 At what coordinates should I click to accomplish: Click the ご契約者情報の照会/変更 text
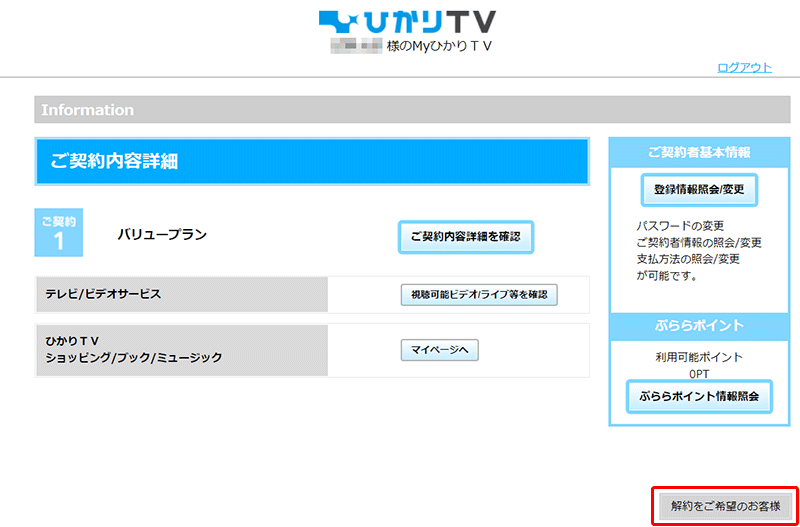pyautogui.click(x=699, y=242)
